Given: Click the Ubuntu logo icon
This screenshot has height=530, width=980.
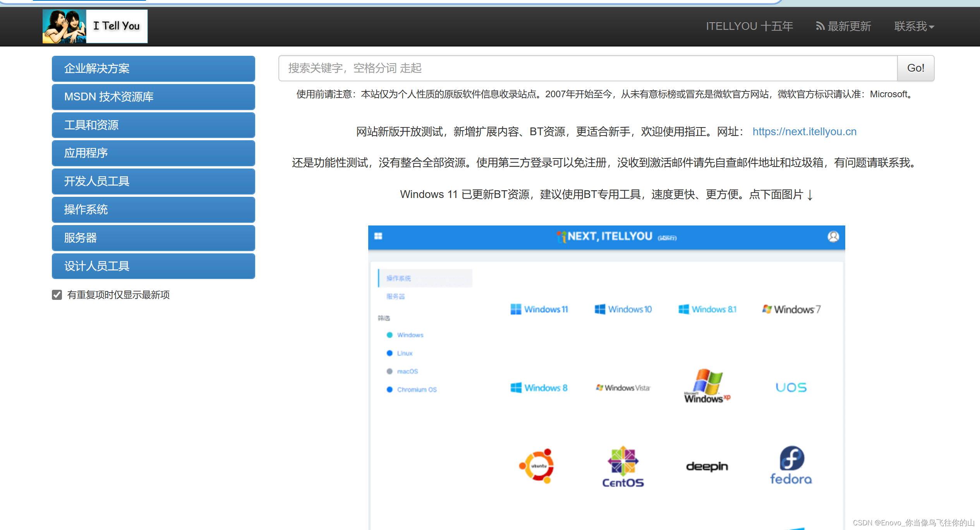Looking at the screenshot, I should tap(537, 466).
